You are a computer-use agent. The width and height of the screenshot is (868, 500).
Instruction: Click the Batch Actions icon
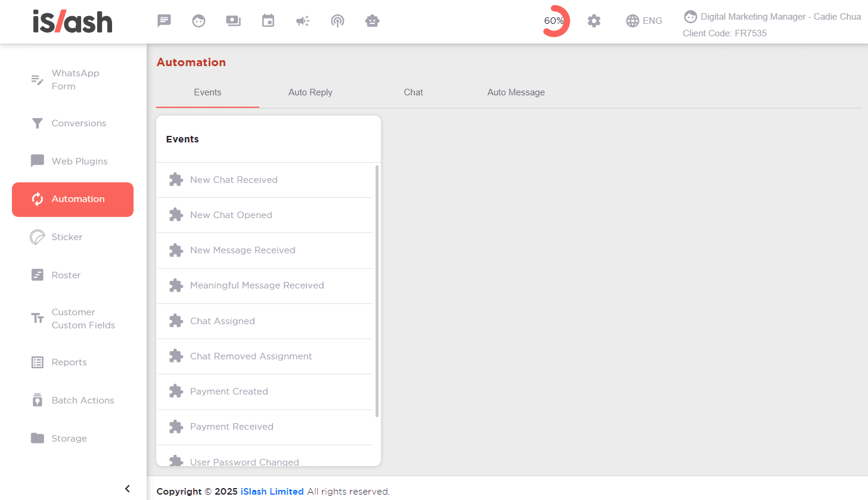click(38, 400)
